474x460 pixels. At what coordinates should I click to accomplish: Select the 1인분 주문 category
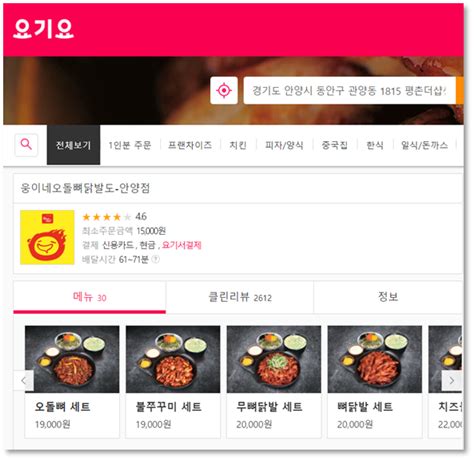click(x=130, y=145)
